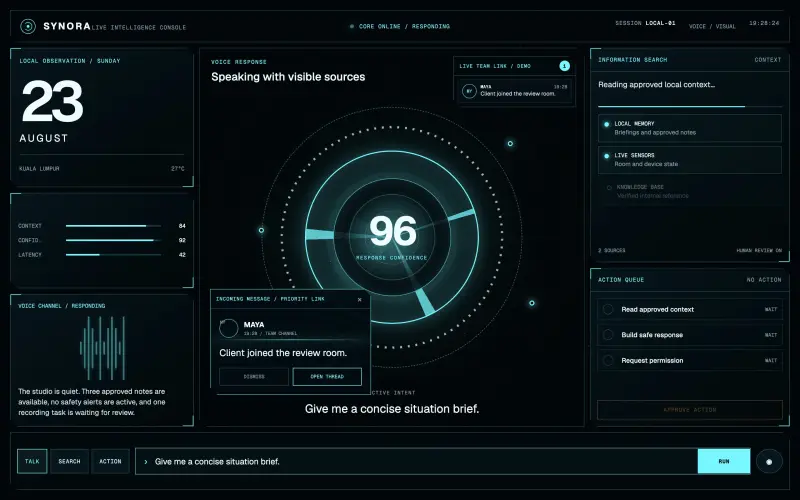Click the Run button
Screen dimensions: 800x500
pyautogui.click(x=724, y=461)
